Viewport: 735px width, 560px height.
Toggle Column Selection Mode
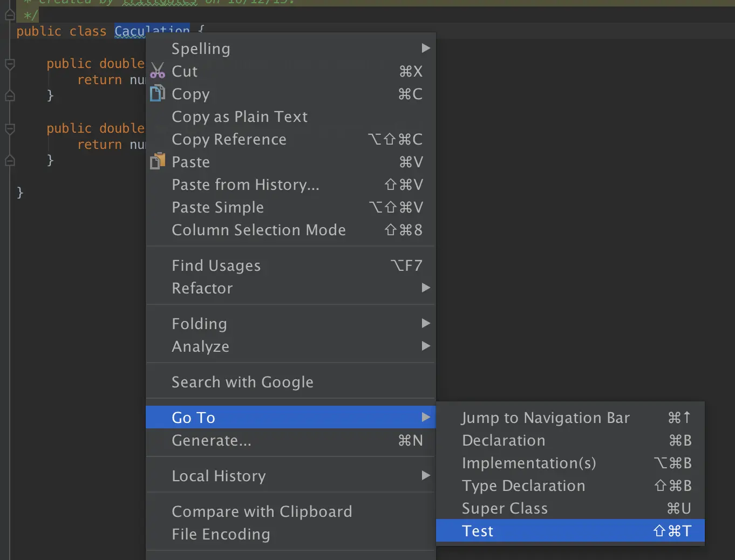tap(290, 230)
